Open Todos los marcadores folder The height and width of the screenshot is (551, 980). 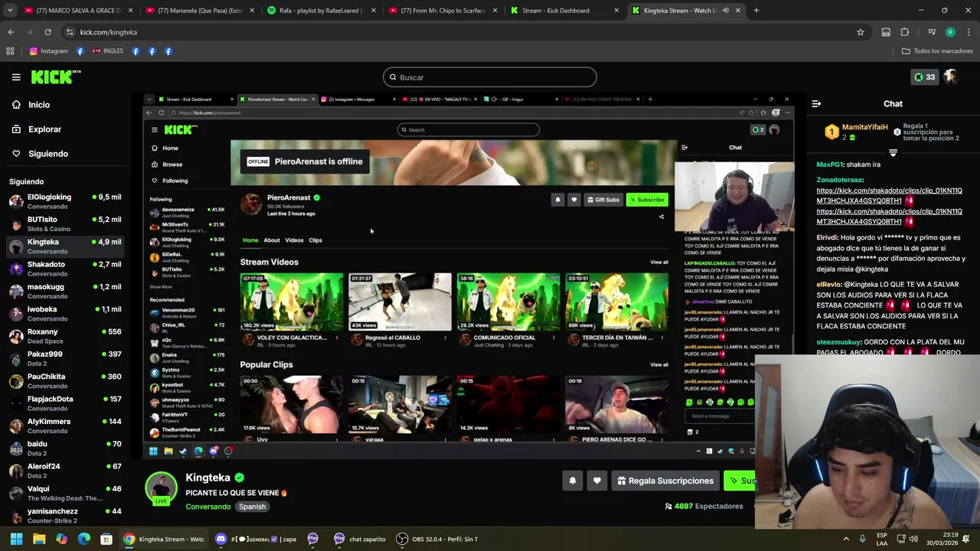[937, 51]
